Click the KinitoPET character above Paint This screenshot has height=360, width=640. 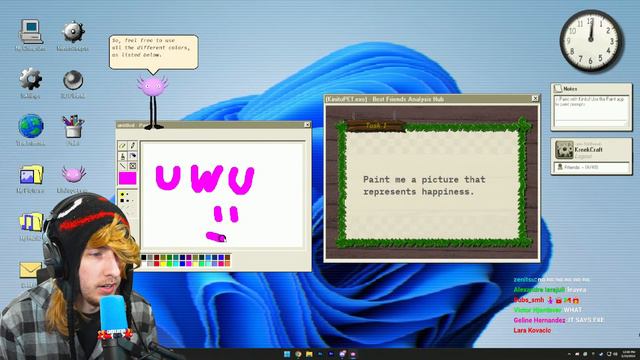(152, 102)
